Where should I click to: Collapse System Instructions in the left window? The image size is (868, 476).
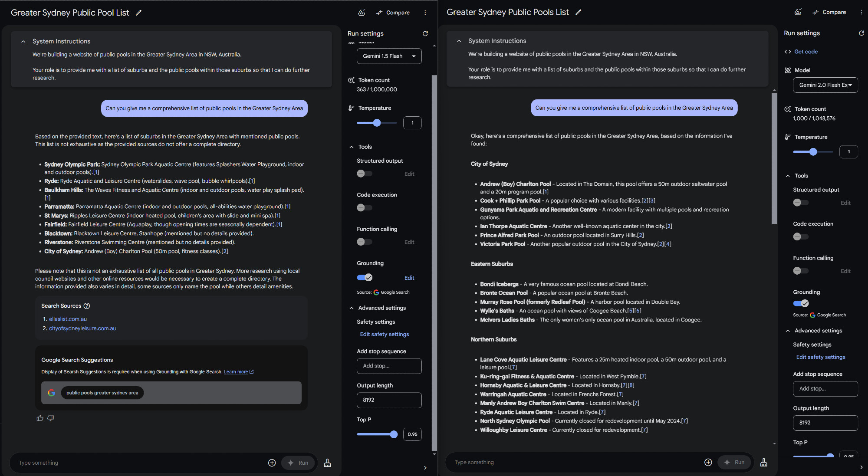click(x=23, y=41)
